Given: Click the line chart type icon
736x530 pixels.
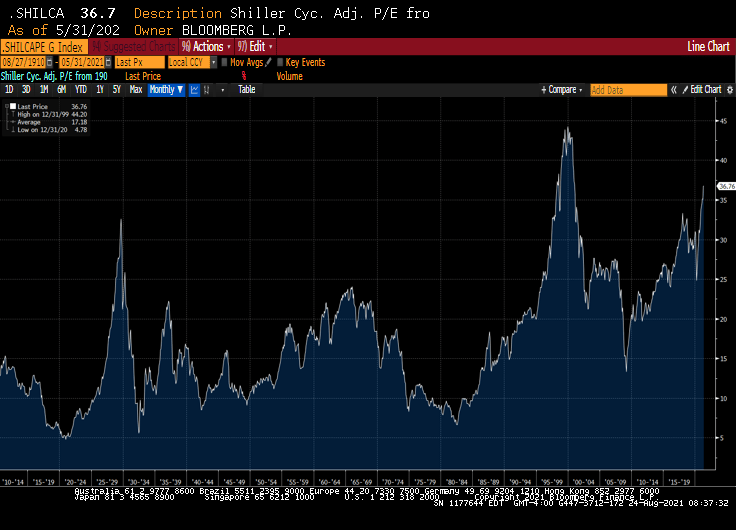Looking at the screenshot, I should [x=194, y=90].
